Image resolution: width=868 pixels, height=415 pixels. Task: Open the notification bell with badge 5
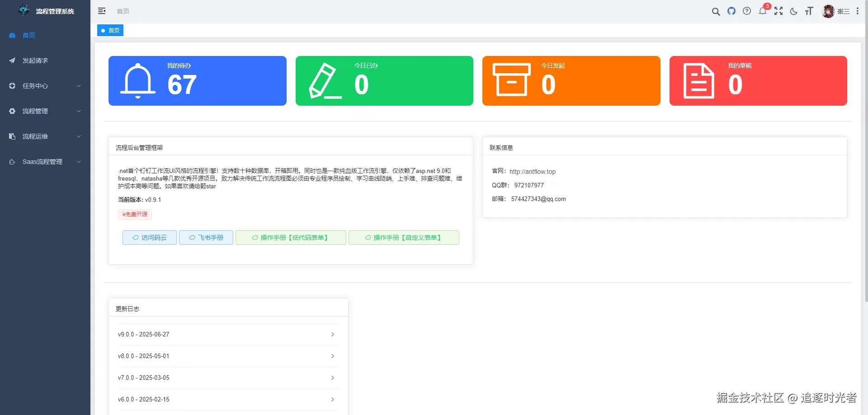click(763, 11)
